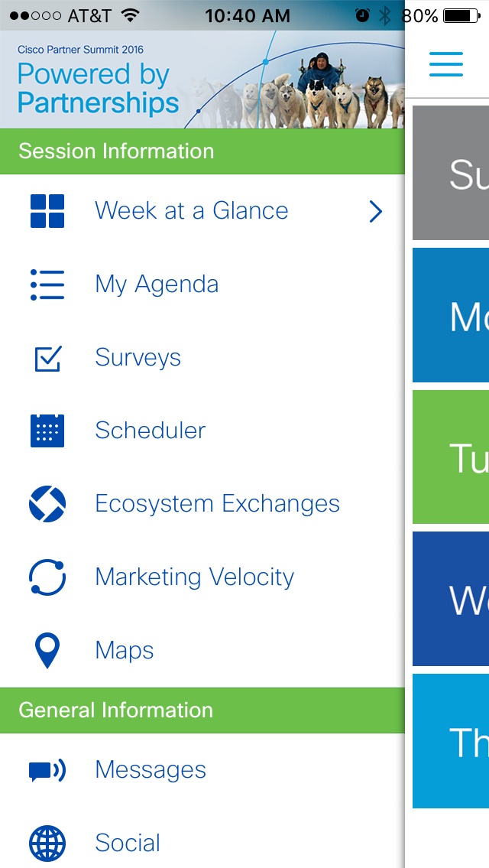Tap the Messages speech bubble icon
This screenshot has width=489, height=868.
tap(47, 770)
